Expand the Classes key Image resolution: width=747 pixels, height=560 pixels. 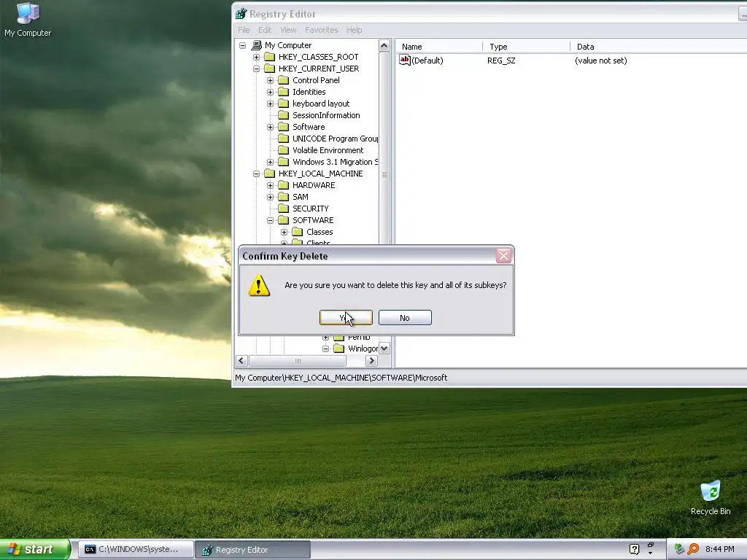tap(284, 232)
